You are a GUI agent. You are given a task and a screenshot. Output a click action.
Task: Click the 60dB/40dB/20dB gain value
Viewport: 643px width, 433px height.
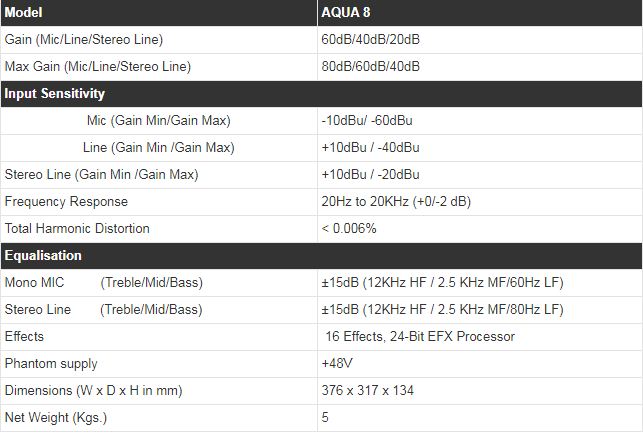pyautogui.click(x=370, y=40)
